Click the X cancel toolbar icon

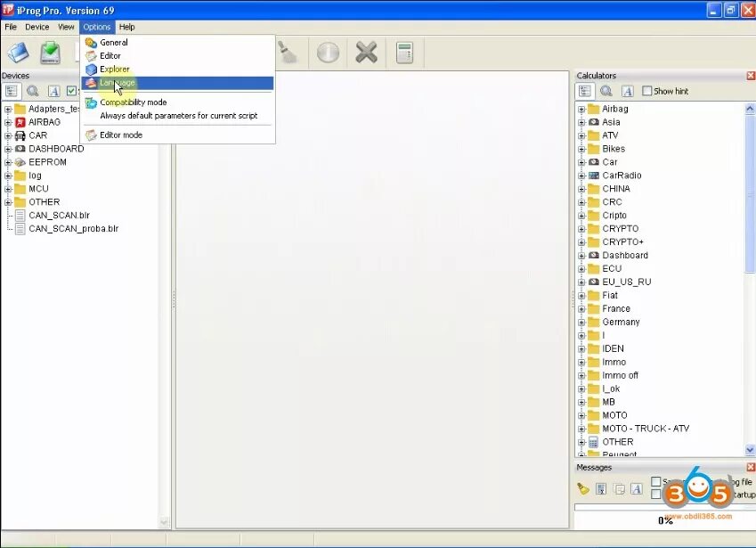point(367,53)
